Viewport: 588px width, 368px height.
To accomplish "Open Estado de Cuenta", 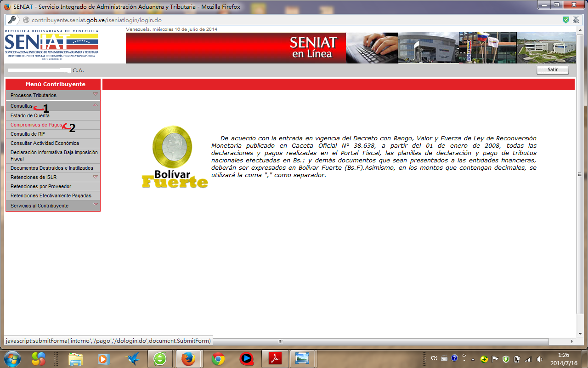I will click(x=53, y=115).
